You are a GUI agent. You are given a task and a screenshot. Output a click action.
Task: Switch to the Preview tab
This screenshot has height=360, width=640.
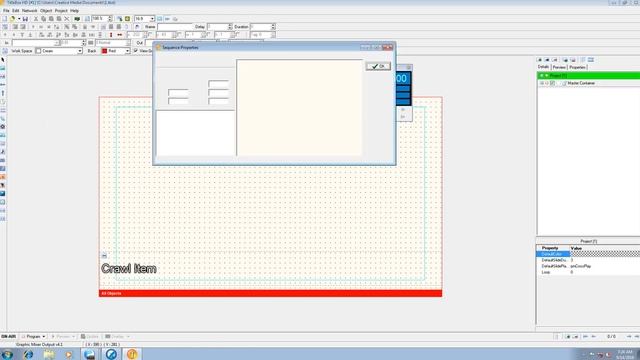point(559,67)
